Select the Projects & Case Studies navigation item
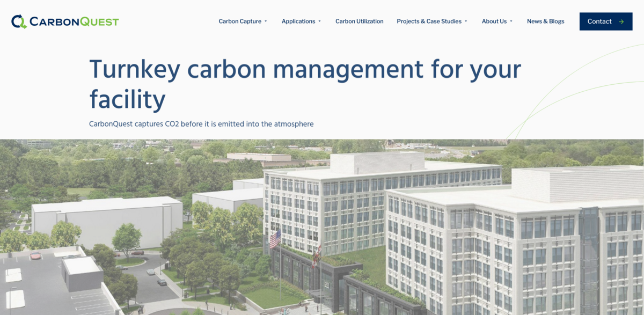 (429, 21)
